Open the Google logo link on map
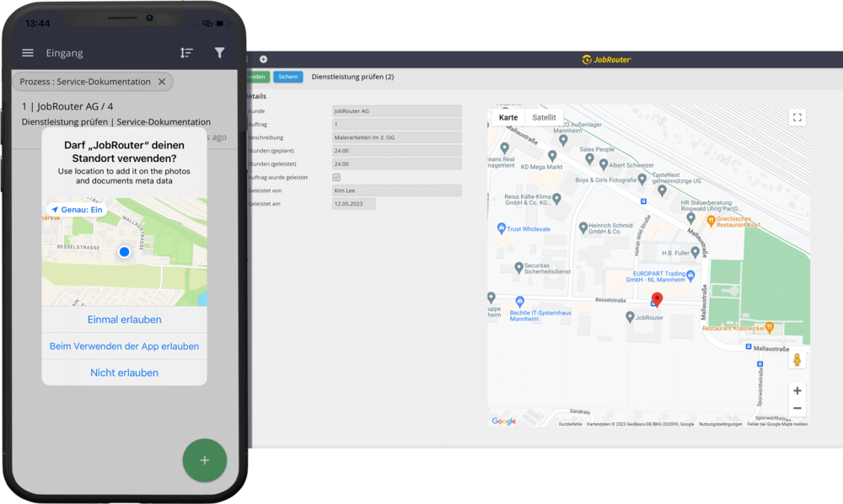This screenshot has width=843, height=504. 504,421
